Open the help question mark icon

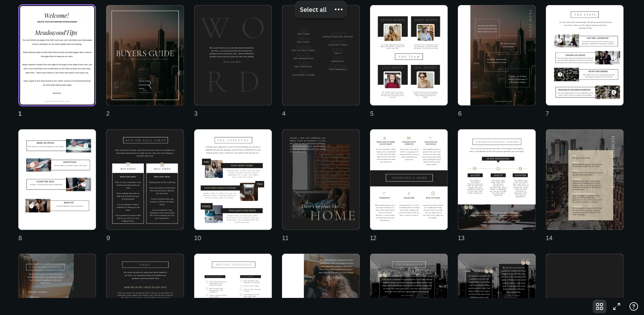click(633, 306)
